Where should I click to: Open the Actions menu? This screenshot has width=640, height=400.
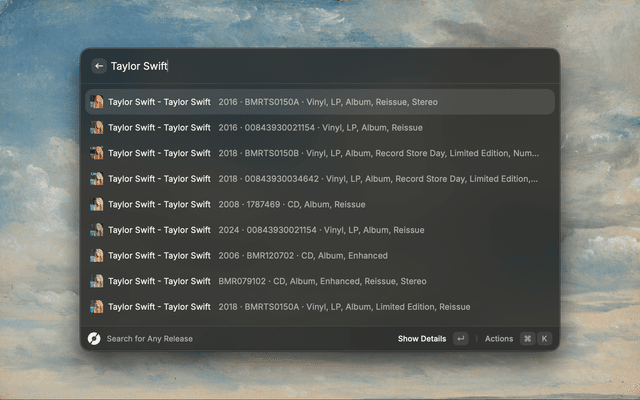[x=498, y=339]
